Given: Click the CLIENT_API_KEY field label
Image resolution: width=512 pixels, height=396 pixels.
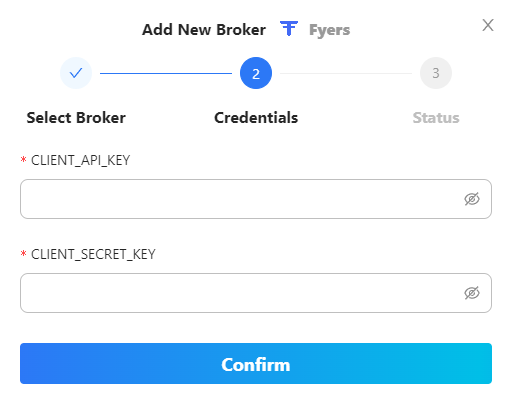Looking at the screenshot, I should [80, 160].
